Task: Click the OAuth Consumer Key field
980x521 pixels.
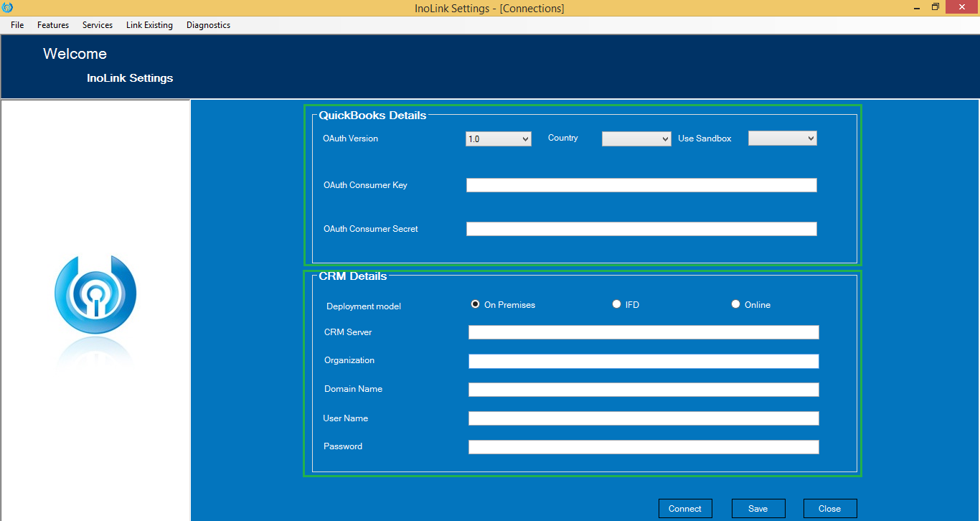Action: (x=641, y=185)
